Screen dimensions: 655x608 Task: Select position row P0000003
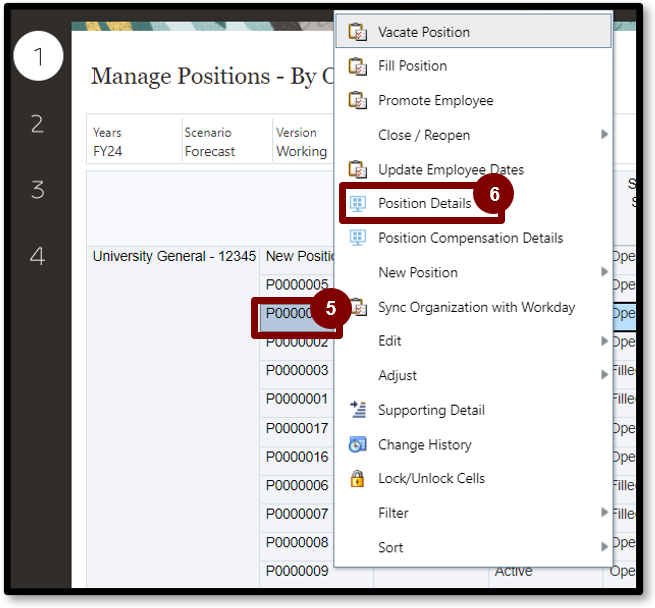click(x=297, y=371)
